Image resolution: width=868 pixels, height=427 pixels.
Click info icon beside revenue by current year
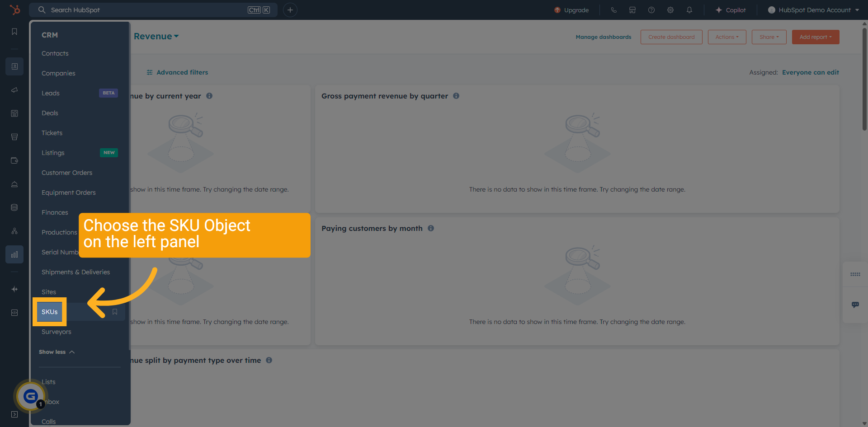tap(209, 96)
